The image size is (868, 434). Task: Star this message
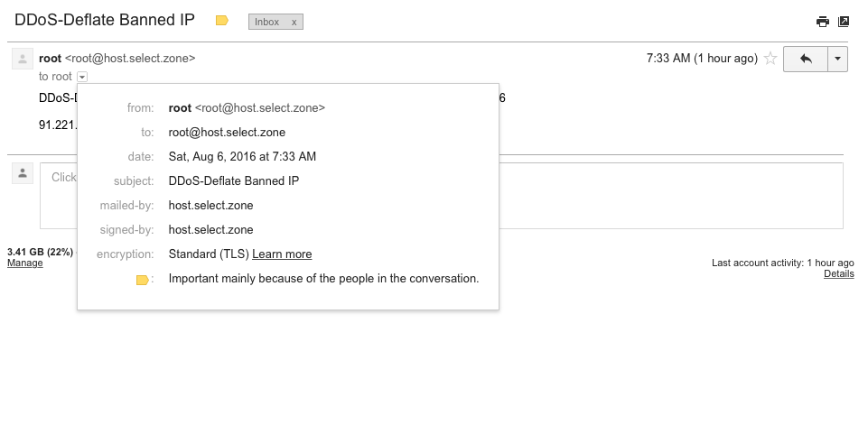770,58
